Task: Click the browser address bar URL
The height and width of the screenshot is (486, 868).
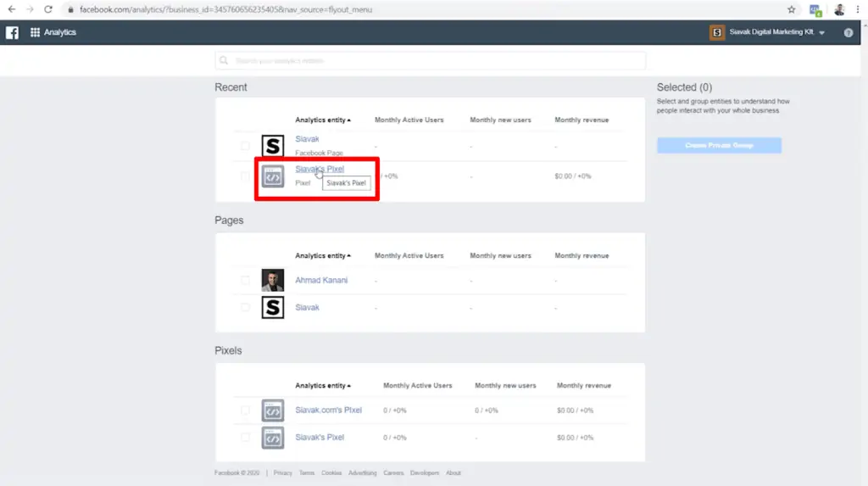Action: click(225, 9)
